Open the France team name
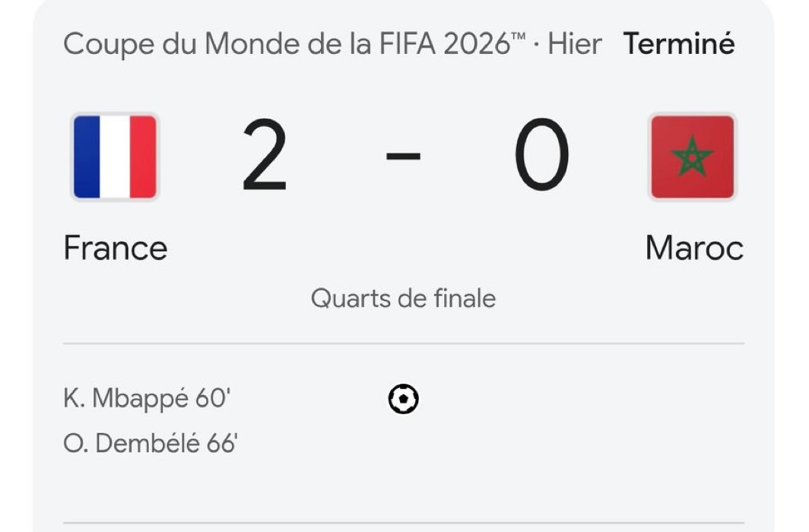The height and width of the screenshot is (532, 809). 116,248
